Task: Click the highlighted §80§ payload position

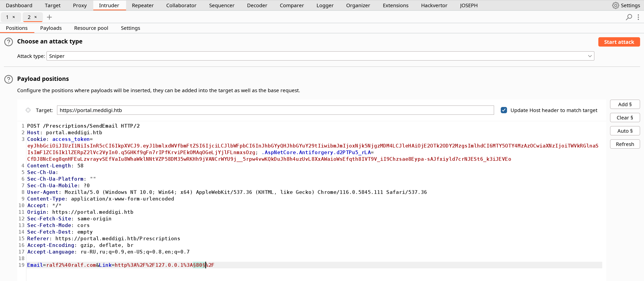Action: (x=199, y=265)
